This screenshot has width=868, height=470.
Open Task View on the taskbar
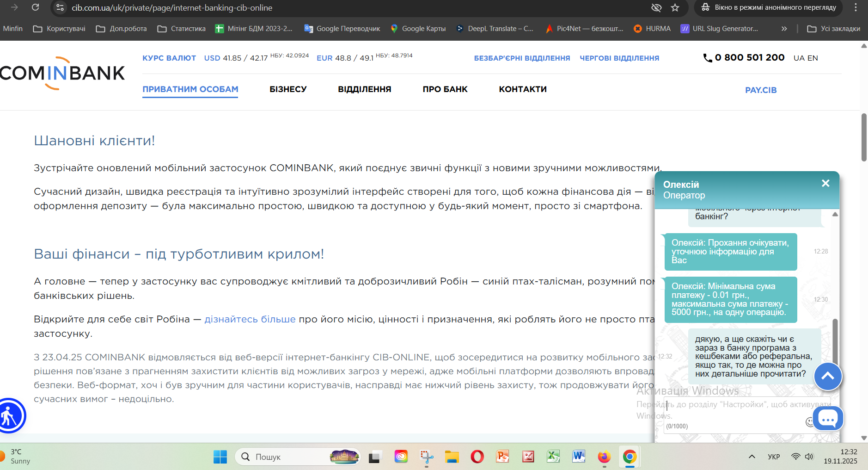(374, 457)
